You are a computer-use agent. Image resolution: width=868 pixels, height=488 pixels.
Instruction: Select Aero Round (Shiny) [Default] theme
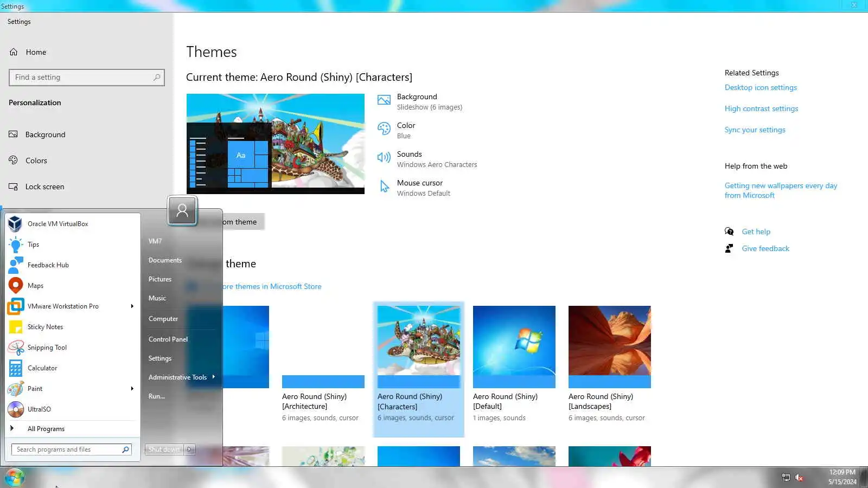(x=514, y=364)
